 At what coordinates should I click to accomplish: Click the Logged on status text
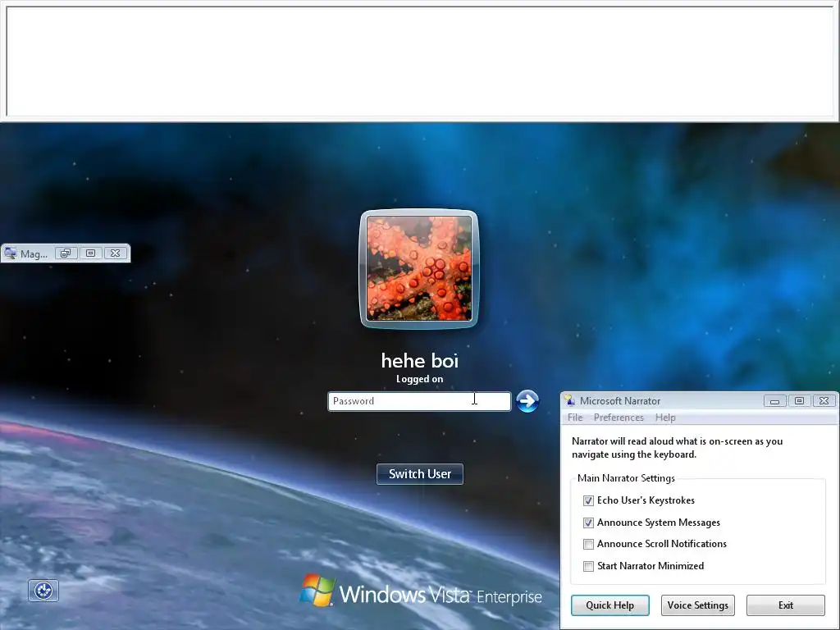pyautogui.click(x=419, y=379)
